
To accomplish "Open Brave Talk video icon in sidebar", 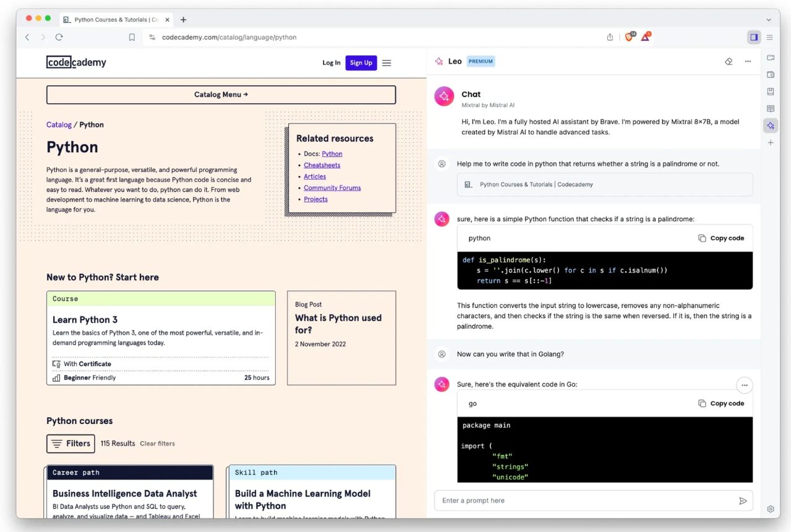I will pos(770,57).
